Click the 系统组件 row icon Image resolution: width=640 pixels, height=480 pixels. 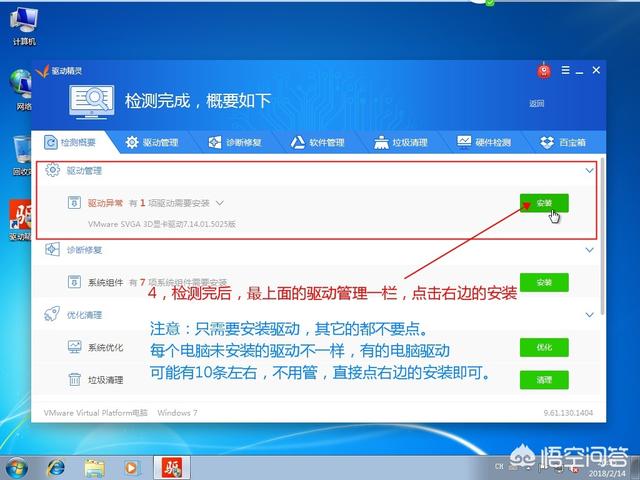point(74,282)
